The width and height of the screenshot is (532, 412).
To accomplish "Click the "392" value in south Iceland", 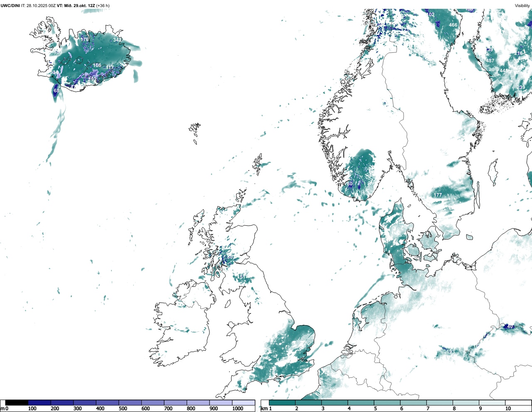I will coord(92,79).
